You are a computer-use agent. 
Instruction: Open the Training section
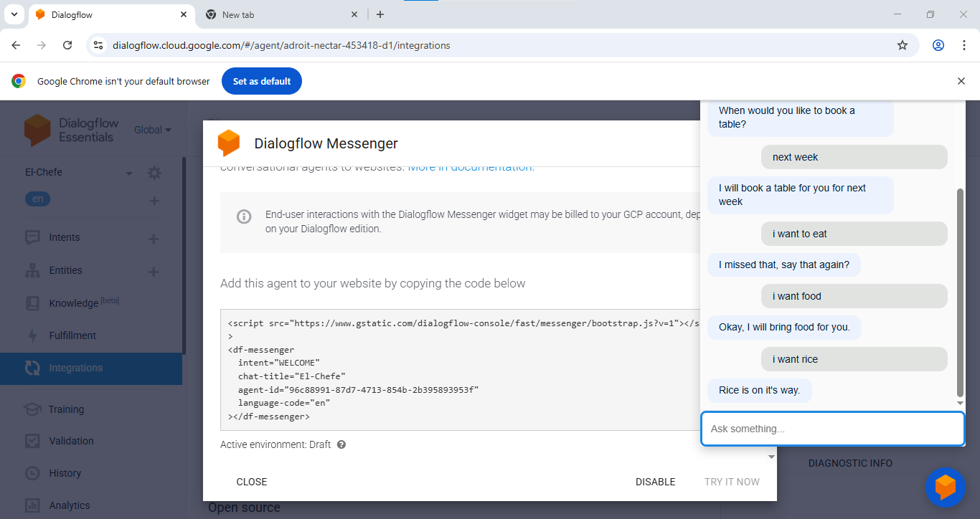[65, 409]
